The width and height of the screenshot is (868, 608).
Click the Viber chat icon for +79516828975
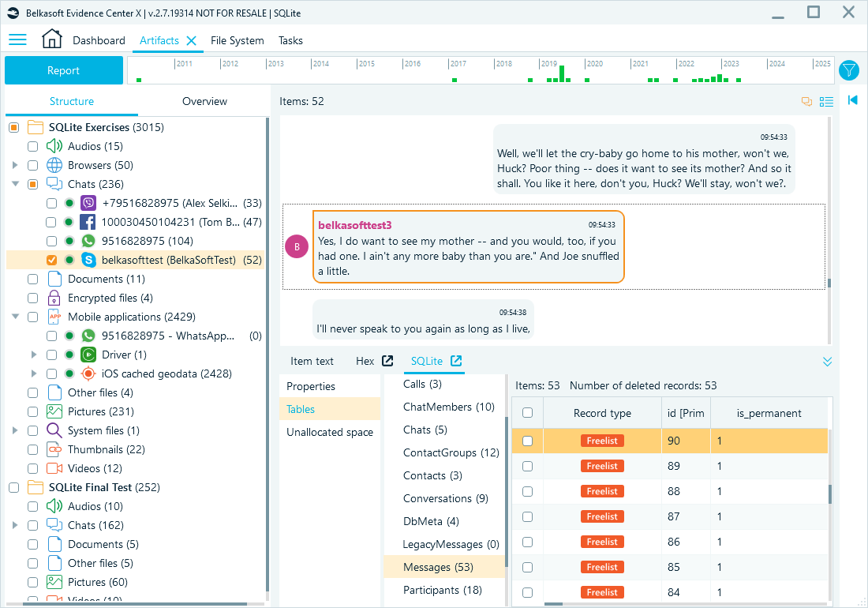[88, 203]
